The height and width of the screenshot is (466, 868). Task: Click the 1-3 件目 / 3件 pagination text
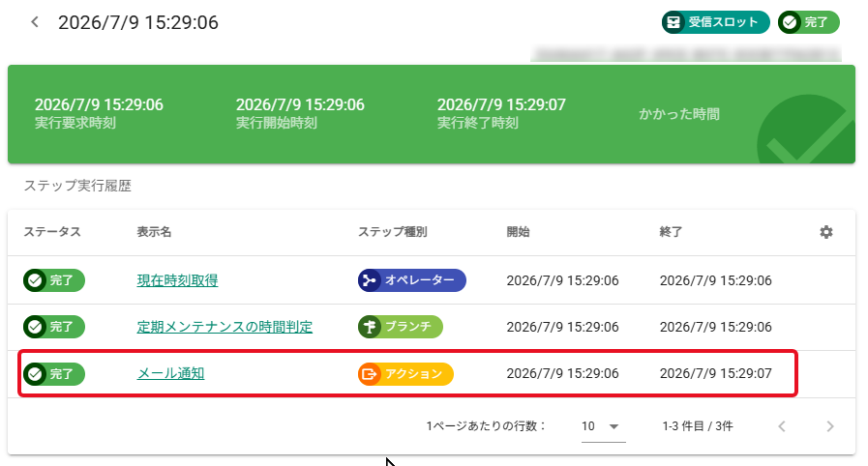tap(698, 426)
